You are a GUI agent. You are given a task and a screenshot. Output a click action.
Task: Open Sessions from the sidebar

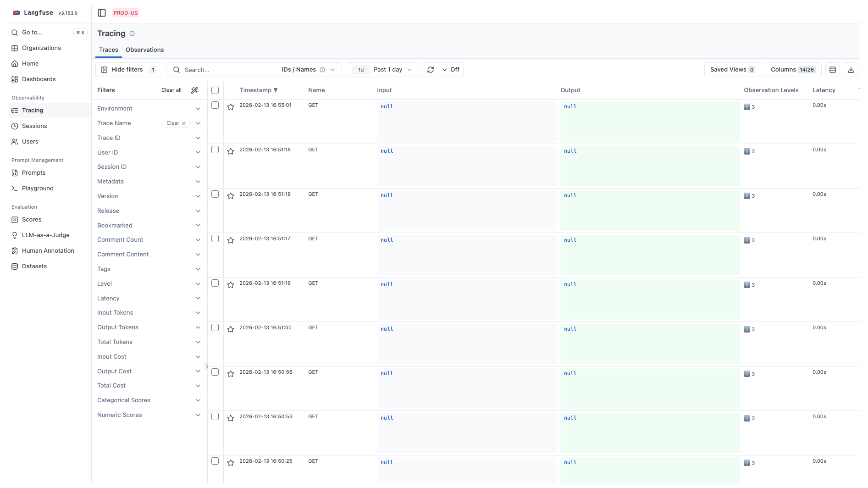(x=35, y=126)
